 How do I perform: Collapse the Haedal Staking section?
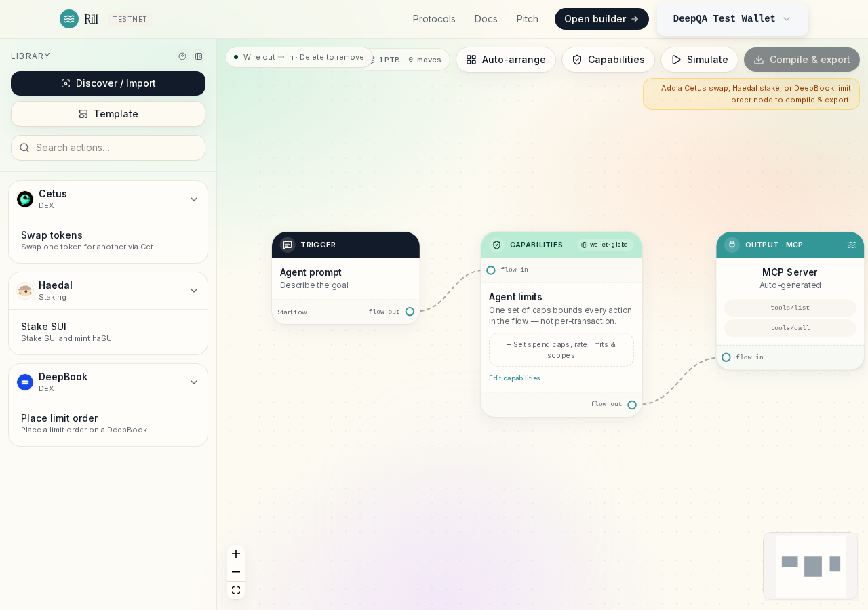pyautogui.click(x=194, y=291)
